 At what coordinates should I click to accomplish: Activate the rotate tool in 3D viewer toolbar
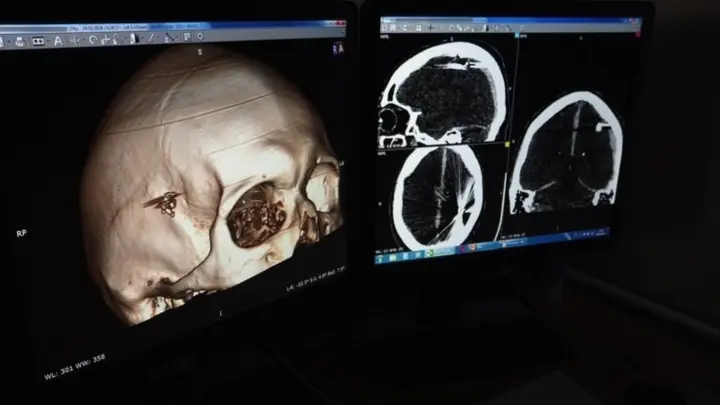coord(92,39)
